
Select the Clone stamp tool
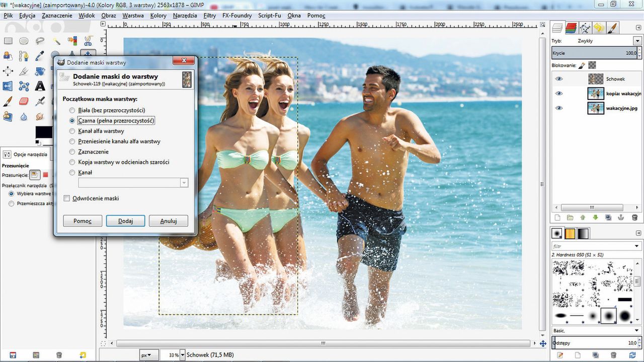pos(8,116)
